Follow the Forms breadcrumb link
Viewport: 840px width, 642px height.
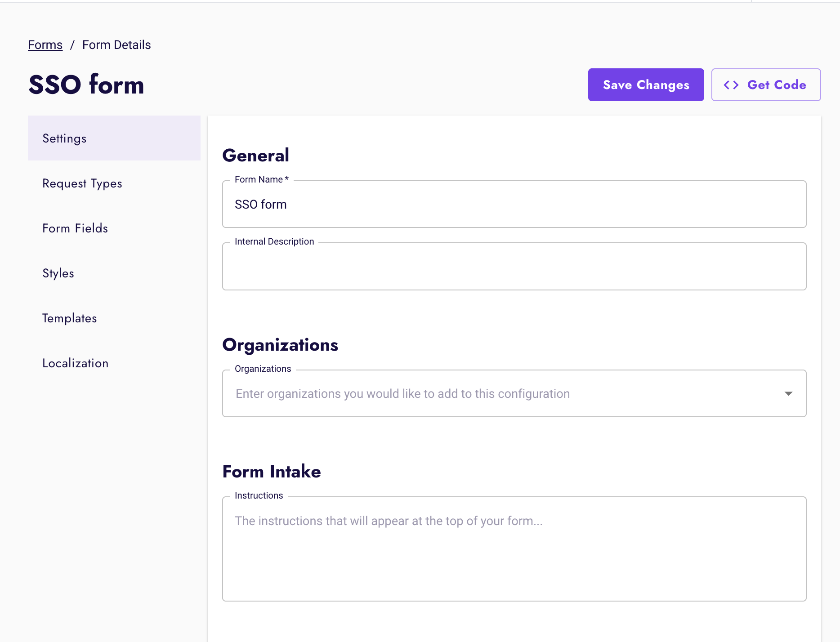click(45, 45)
